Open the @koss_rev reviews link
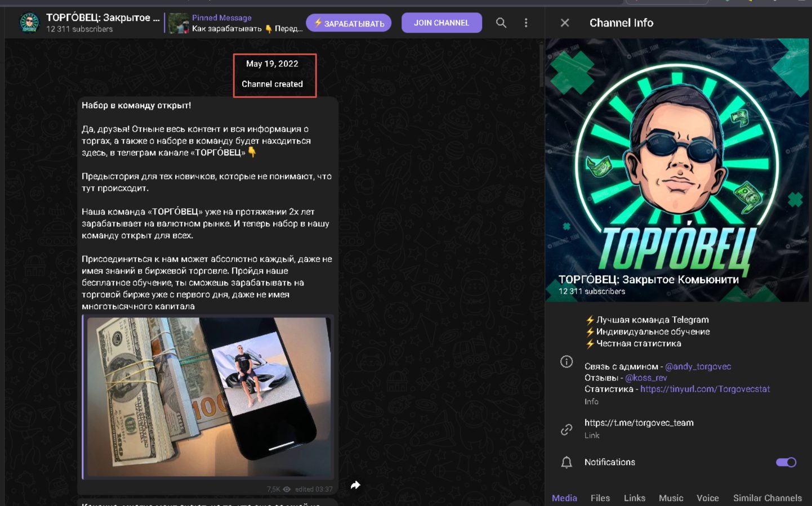812x506 pixels. (646, 378)
